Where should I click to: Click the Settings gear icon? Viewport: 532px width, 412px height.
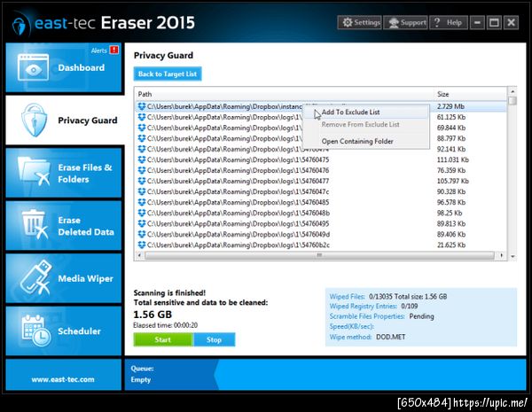(348, 23)
